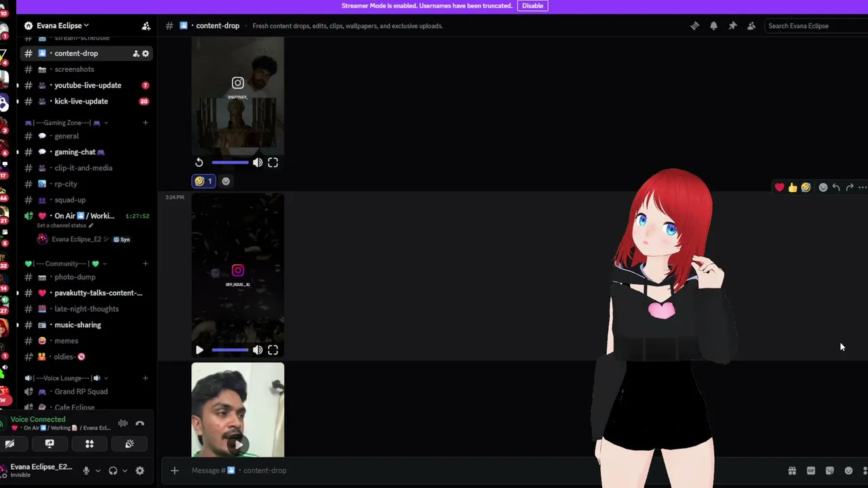Screen dimensions: 868x488
Task: Open kick-live-update channel
Action: (81, 101)
